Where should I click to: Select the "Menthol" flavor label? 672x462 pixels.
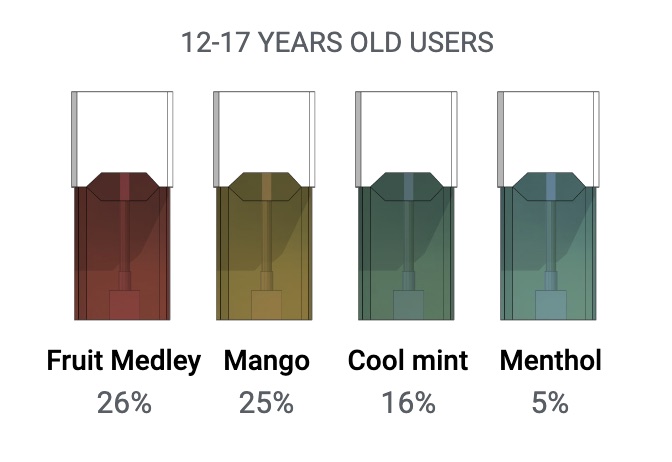pos(551,361)
